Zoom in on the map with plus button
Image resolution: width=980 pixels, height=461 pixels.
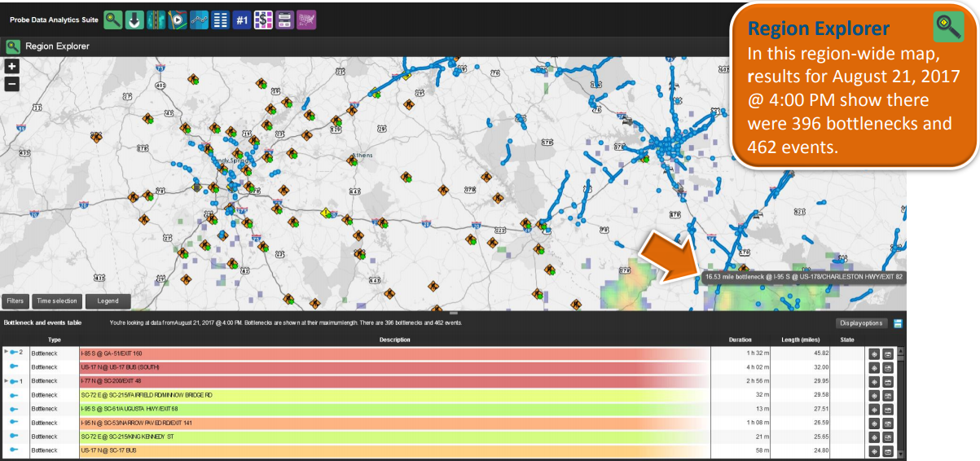coord(12,67)
